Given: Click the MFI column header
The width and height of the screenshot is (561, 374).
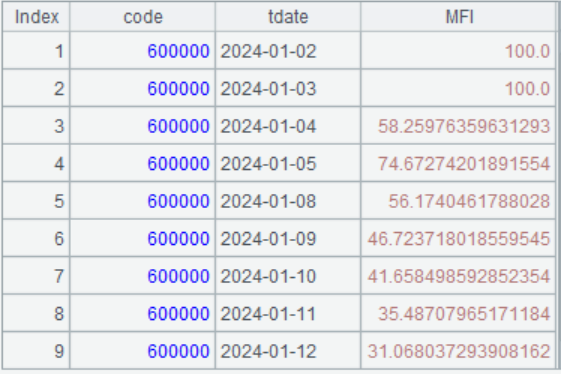Looking at the screenshot, I should pos(459,17).
